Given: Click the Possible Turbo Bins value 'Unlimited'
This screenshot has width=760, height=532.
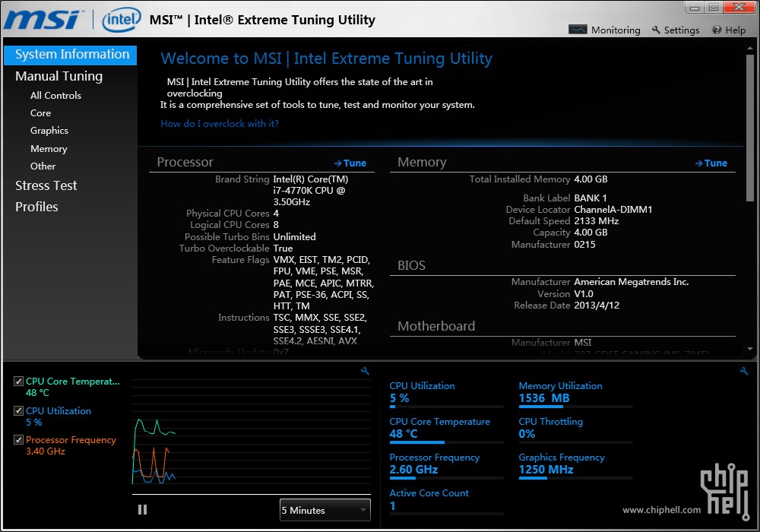Looking at the screenshot, I should coord(294,237).
